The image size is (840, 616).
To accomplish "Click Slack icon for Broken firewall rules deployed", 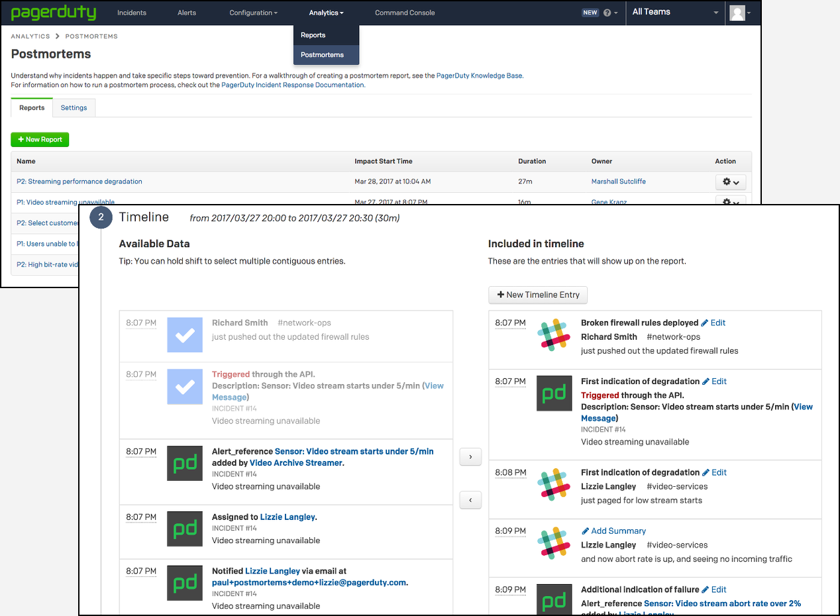I will 554,334.
